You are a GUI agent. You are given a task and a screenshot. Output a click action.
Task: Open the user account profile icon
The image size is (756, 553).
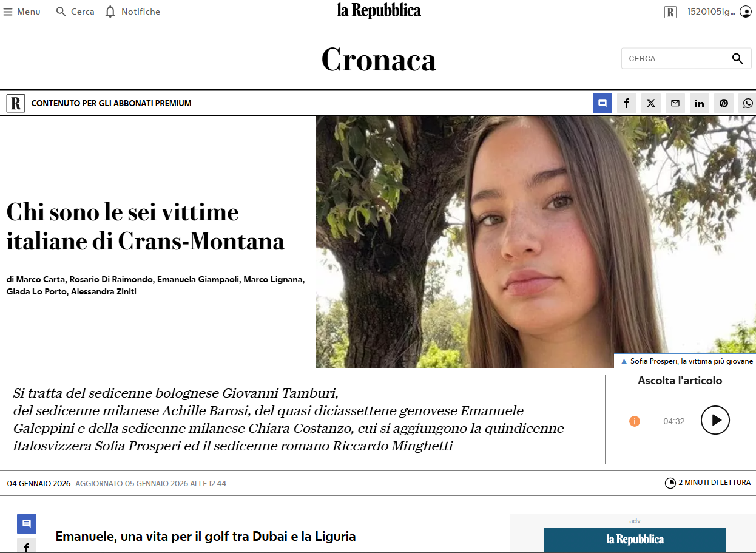pos(745,12)
